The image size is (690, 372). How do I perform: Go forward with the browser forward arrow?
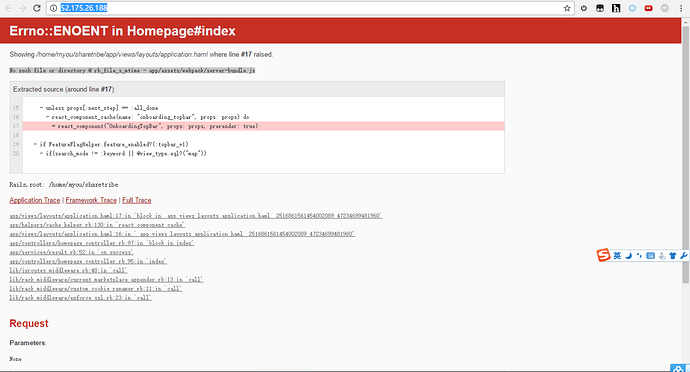(23, 8)
